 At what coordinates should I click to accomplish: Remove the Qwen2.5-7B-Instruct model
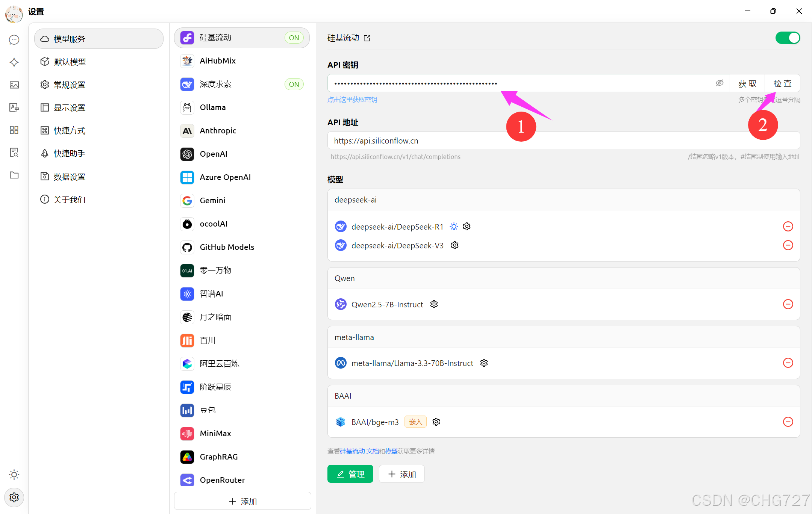tap(788, 304)
